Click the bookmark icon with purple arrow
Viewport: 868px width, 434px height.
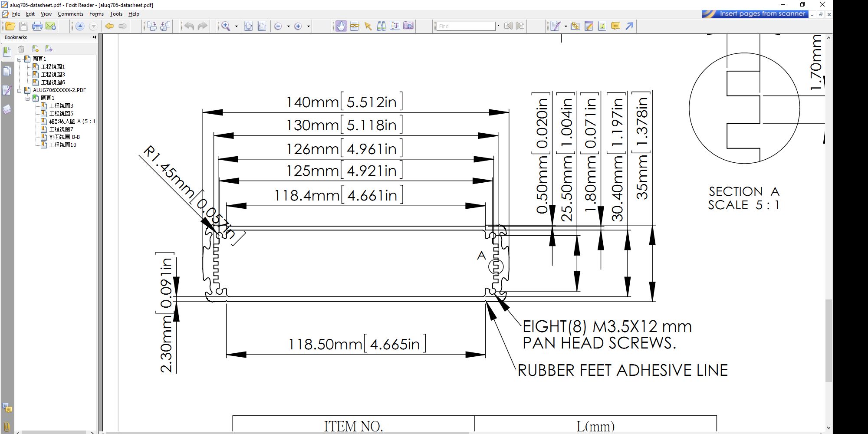click(49, 49)
